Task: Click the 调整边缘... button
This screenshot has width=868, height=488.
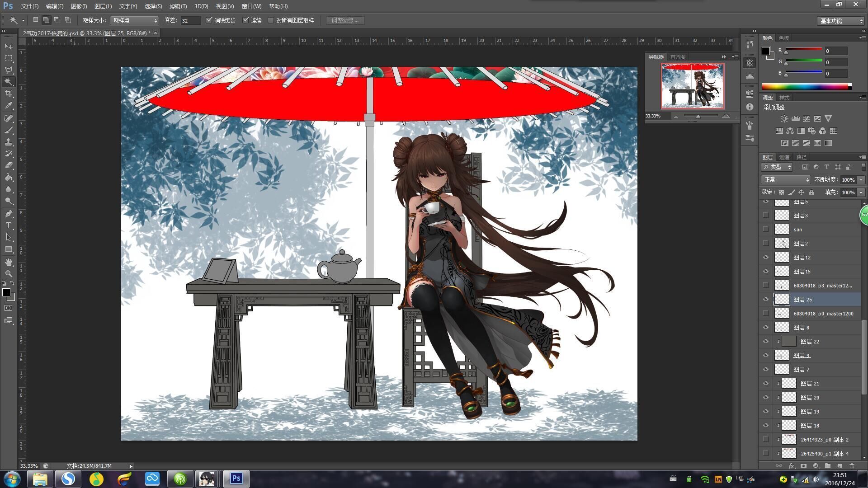Action: click(x=345, y=20)
